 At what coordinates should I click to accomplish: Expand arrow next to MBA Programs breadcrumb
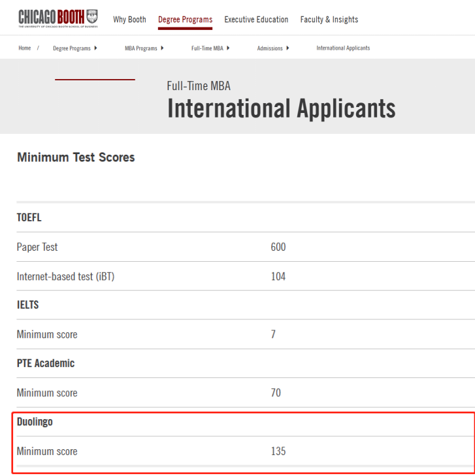(x=162, y=48)
